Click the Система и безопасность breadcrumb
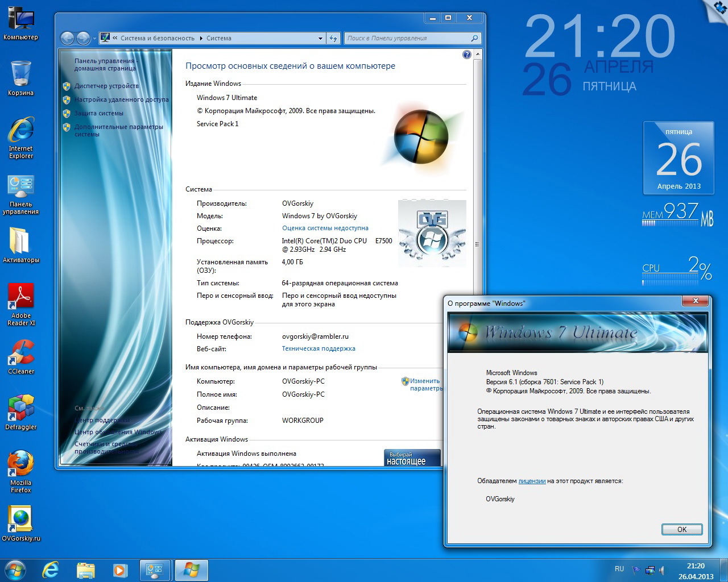Viewport: 728px width, 582px height. pyautogui.click(x=158, y=38)
